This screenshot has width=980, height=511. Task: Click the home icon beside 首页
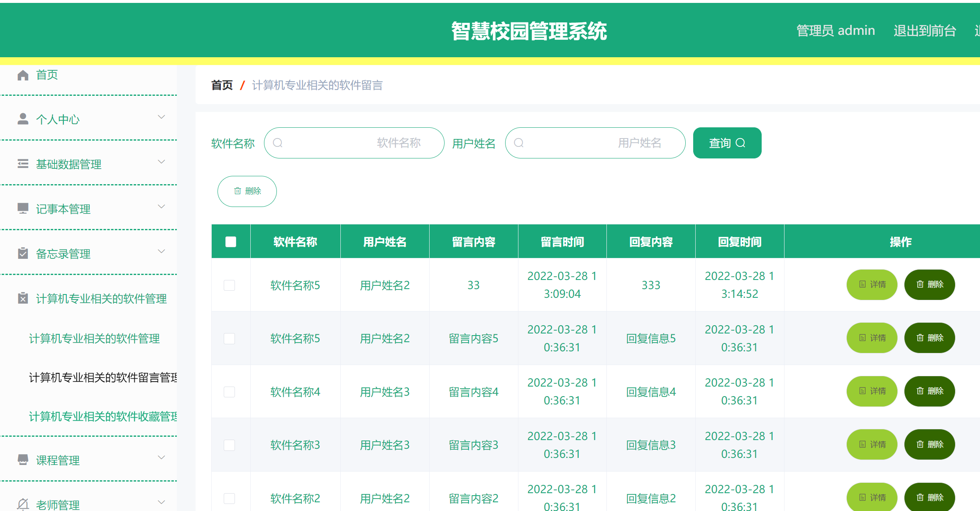[x=23, y=75]
